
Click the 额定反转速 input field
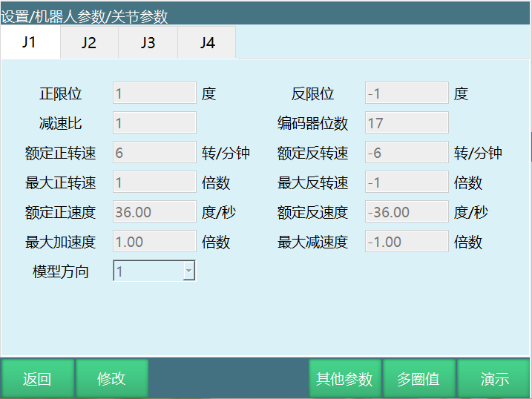click(x=407, y=153)
